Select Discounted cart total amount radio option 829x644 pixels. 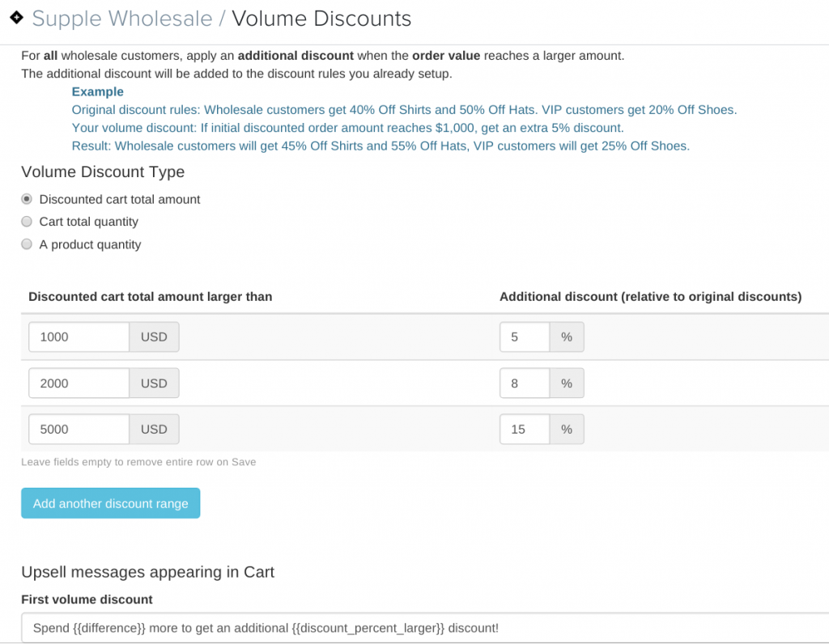[x=27, y=199]
